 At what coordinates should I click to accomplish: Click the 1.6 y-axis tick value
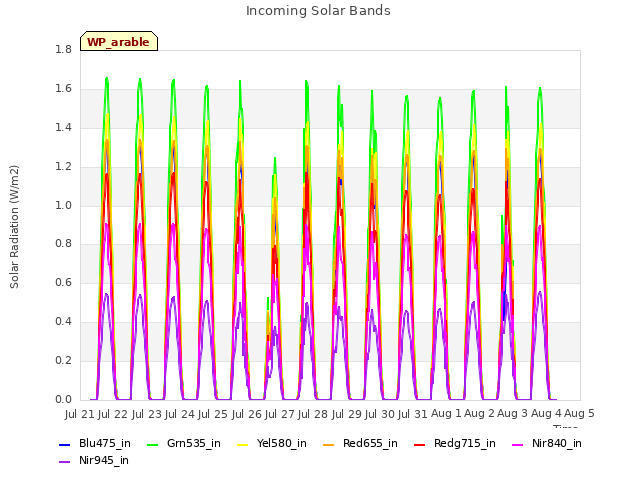click(64, 89)
